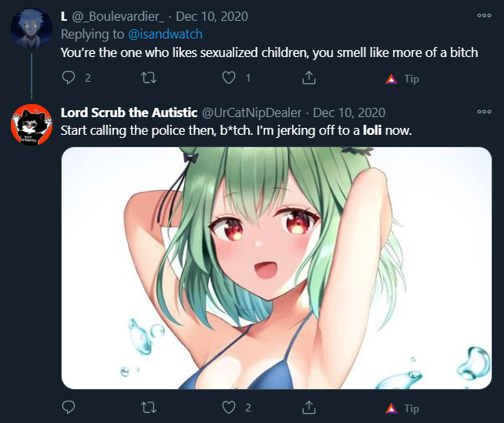The image size is (504, 423).
Task: Send a Tip on the @UrCatNipDealer tweet
Action: click(402, 408)
